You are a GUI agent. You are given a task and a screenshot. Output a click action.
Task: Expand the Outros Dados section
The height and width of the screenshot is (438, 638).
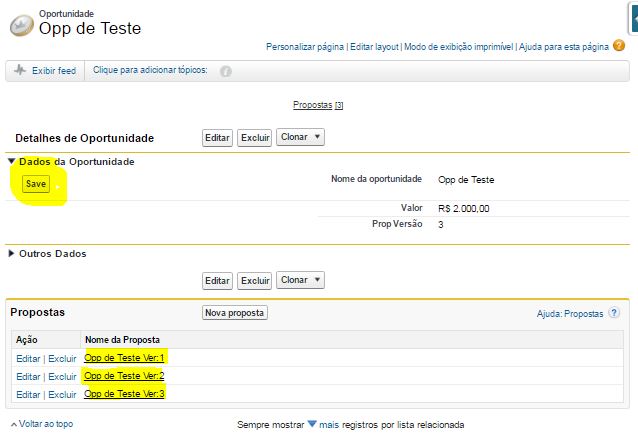tap(12, 253)
